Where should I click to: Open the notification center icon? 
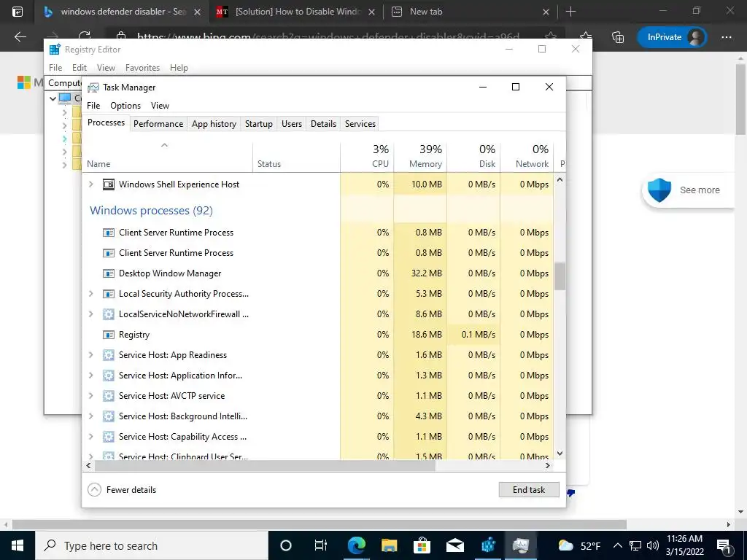[723, 545]
